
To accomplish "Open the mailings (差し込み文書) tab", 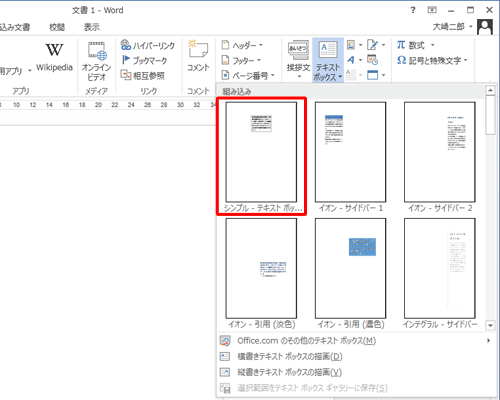I will (x=15, y=27).
